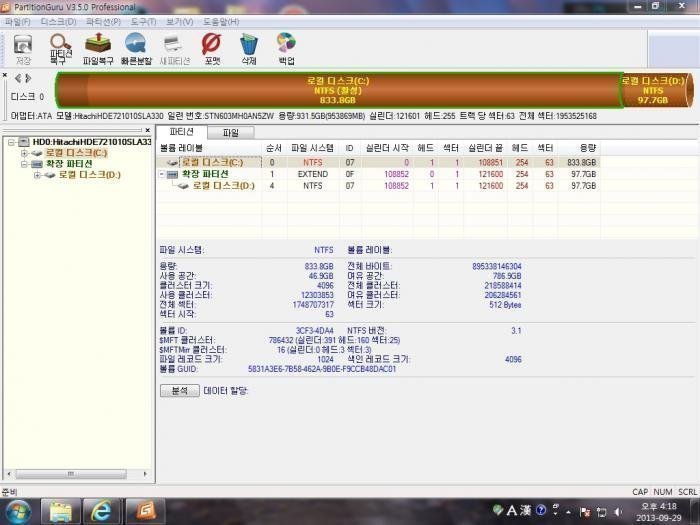
Task: Go to next disk with right arrow
Action: coord(28,79)
